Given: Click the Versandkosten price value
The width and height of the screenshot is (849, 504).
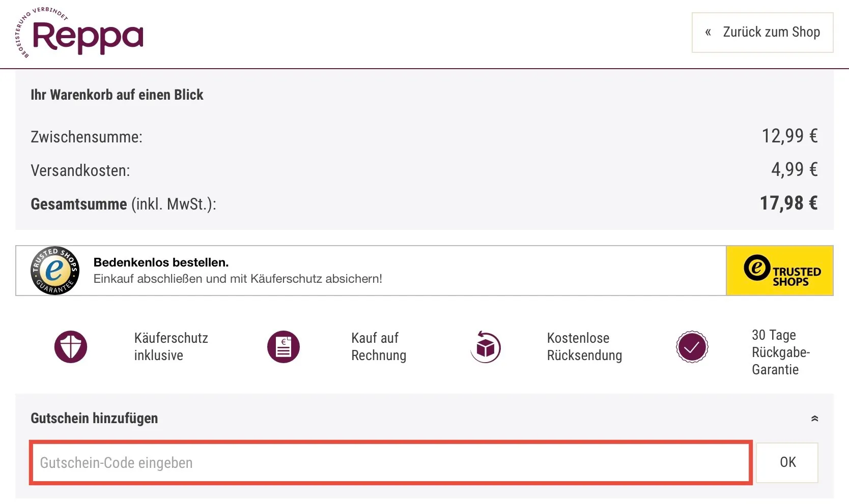Looking at the screenshot, I should coord(795,170).
